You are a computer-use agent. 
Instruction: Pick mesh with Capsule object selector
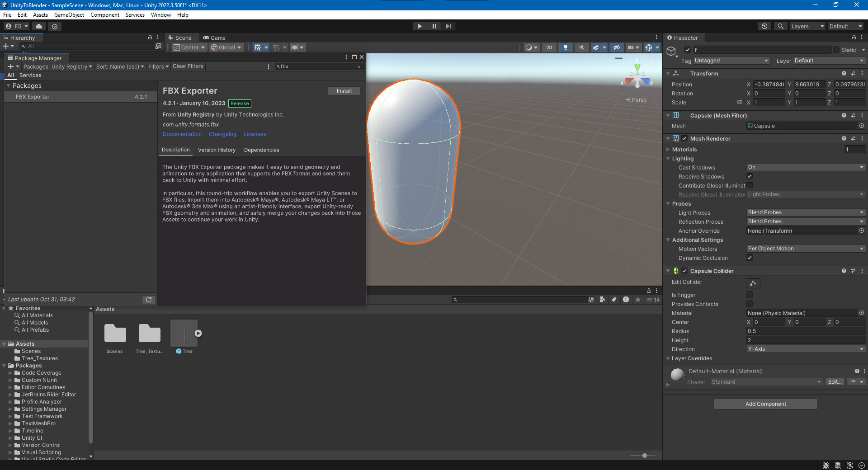click(x=862, y=126)
